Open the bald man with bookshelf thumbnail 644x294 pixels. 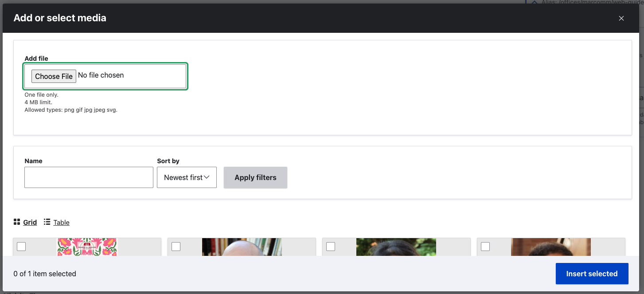242,247
